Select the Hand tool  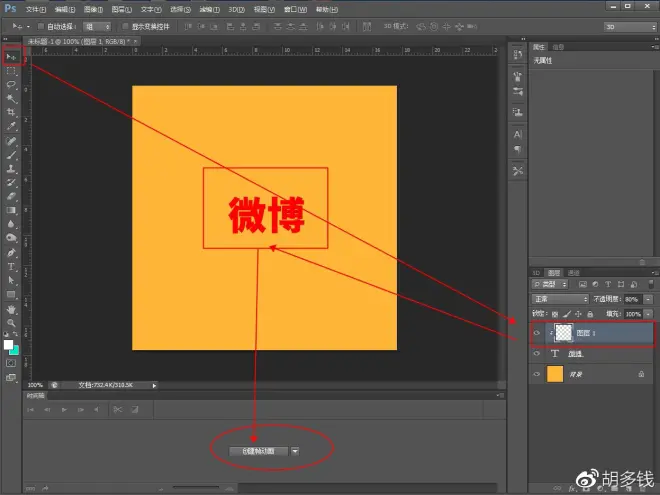point(11,309)
